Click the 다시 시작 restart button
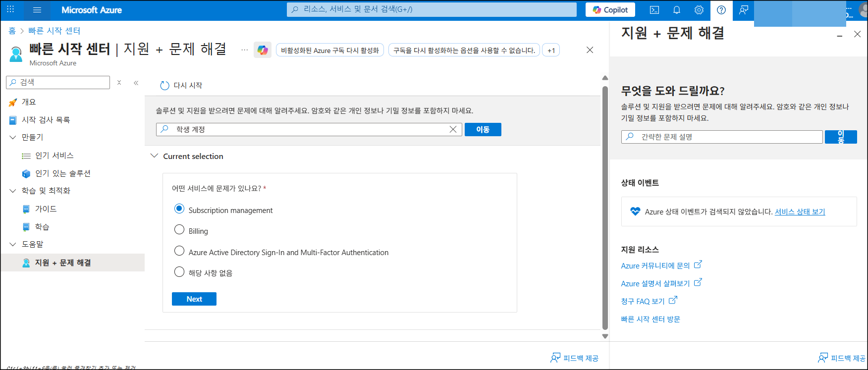 181,85
